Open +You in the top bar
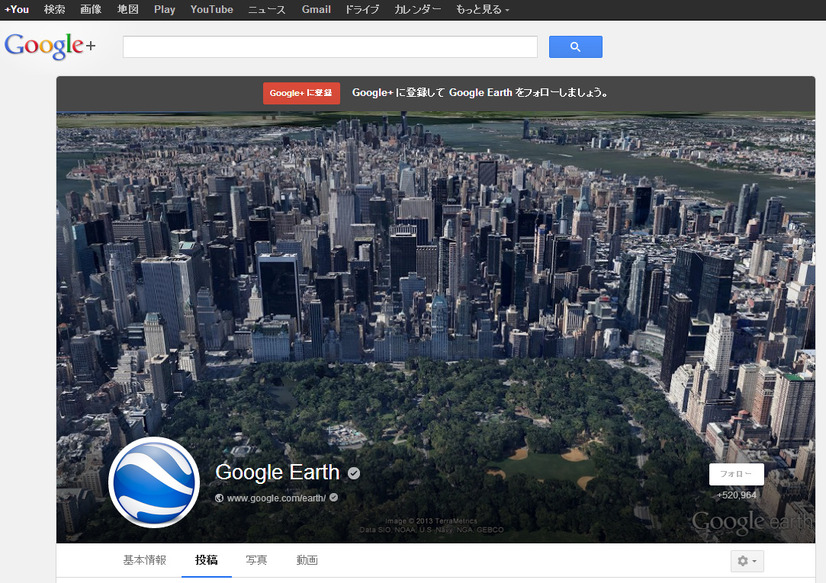 click(17, 9)
